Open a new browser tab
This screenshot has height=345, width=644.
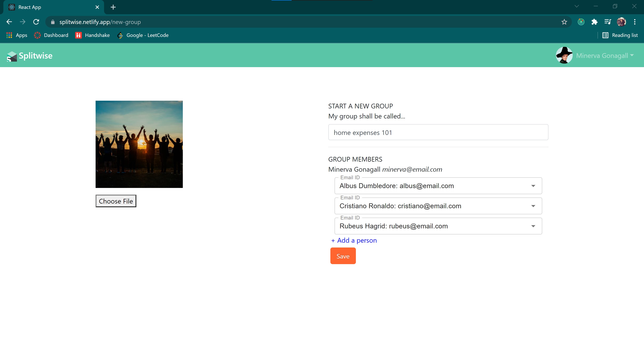tap(113, 7)
